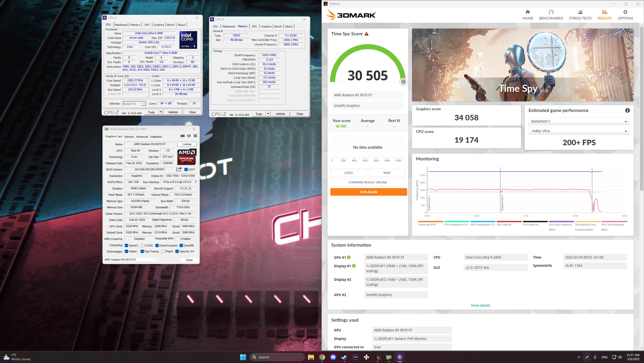
Task: Show hidden icons in system tray
Action: click(x=579, y=357)
